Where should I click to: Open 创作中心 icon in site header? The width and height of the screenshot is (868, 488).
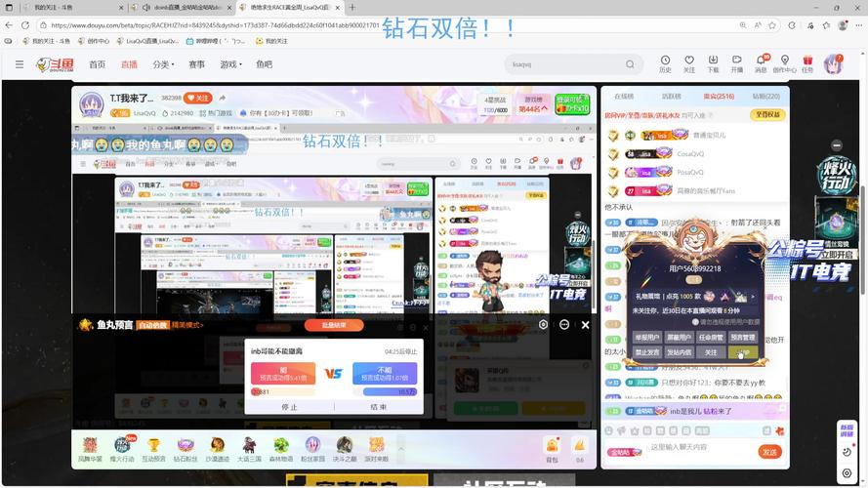(784, 63)
